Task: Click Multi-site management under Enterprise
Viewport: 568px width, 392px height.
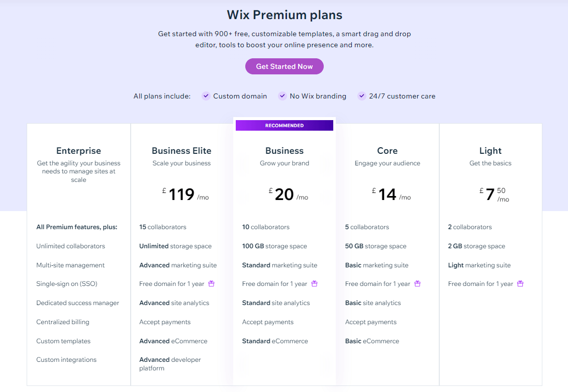Action: tap(70, 265)
